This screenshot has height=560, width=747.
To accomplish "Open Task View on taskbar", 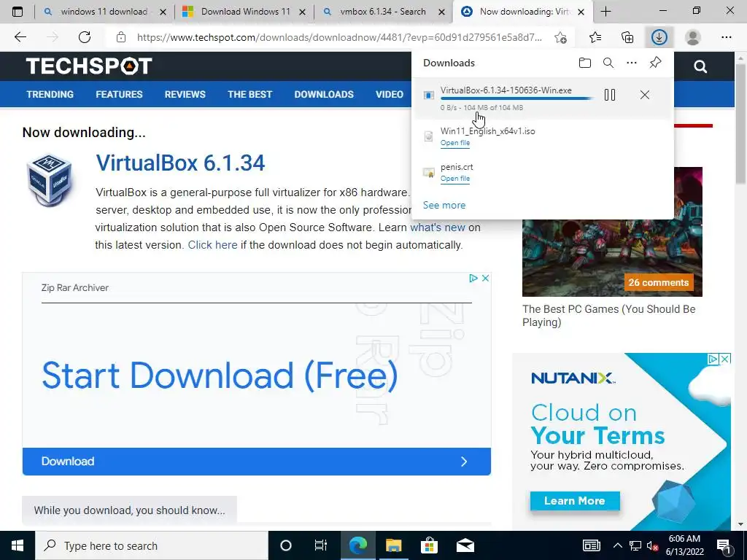I will tap(321, 545).
